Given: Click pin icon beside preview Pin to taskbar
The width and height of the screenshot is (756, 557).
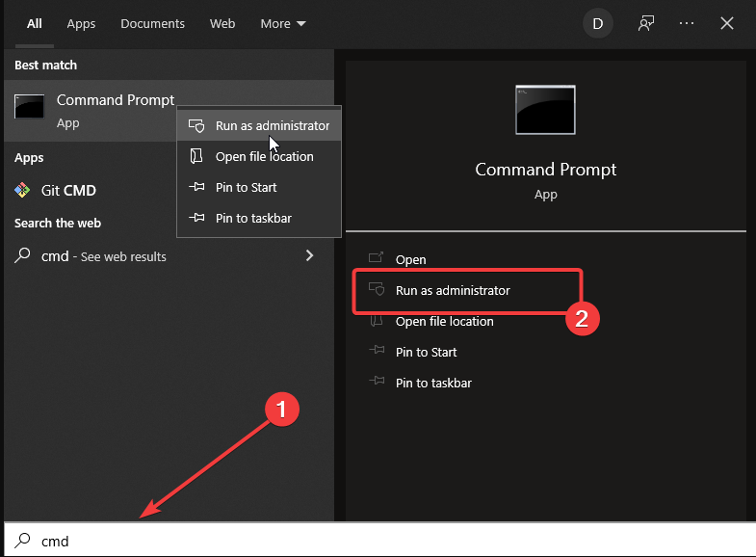Looking at the screenshot, I should (x=377, y=381).
